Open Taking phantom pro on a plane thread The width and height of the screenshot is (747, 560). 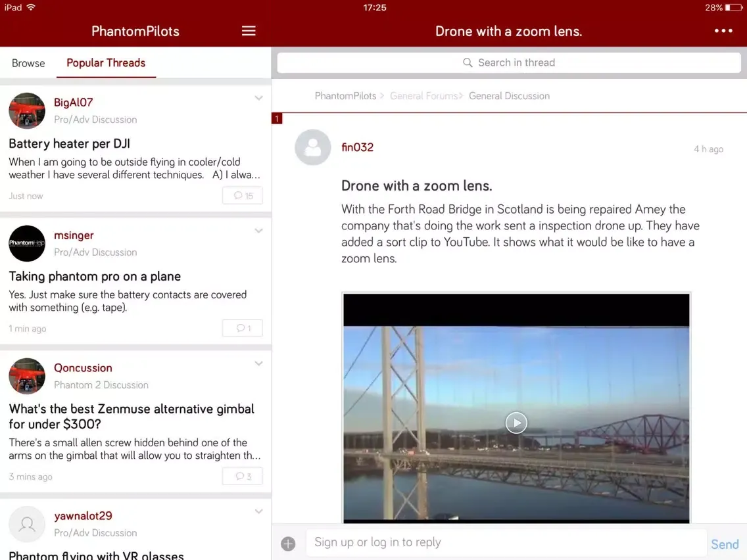pos(95,276)
